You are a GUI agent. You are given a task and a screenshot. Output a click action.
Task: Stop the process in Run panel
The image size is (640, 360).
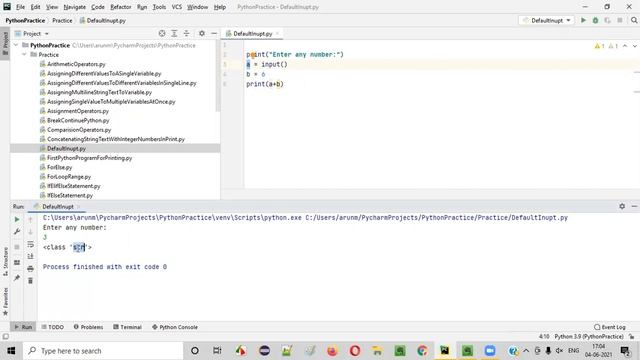(17, 247)
